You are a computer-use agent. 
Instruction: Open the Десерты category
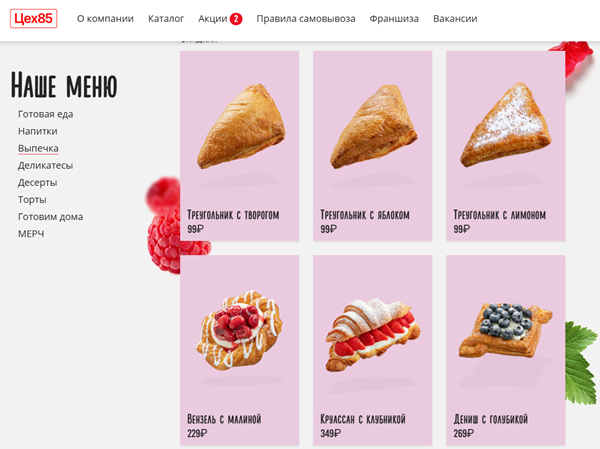(x=38, y=183)
